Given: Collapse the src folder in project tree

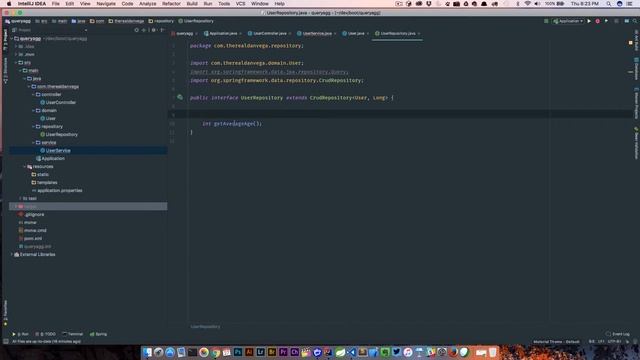Looking at the screenshot, I should click(16, 62).
